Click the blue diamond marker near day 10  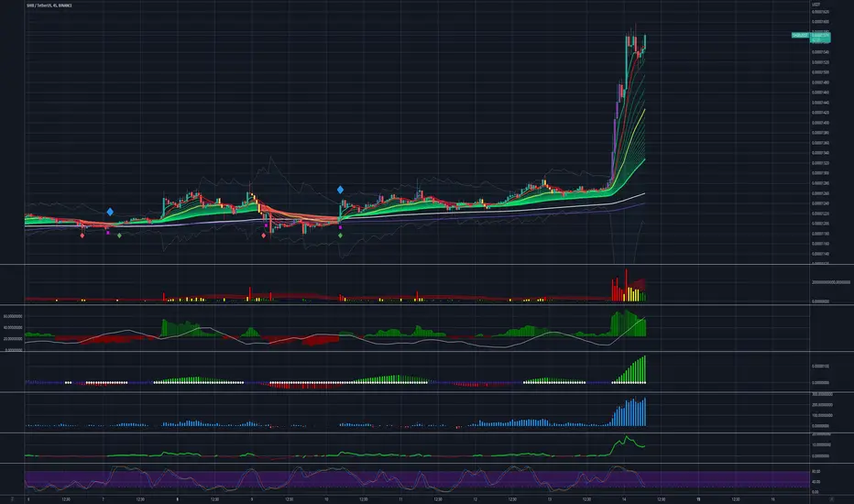340,190
